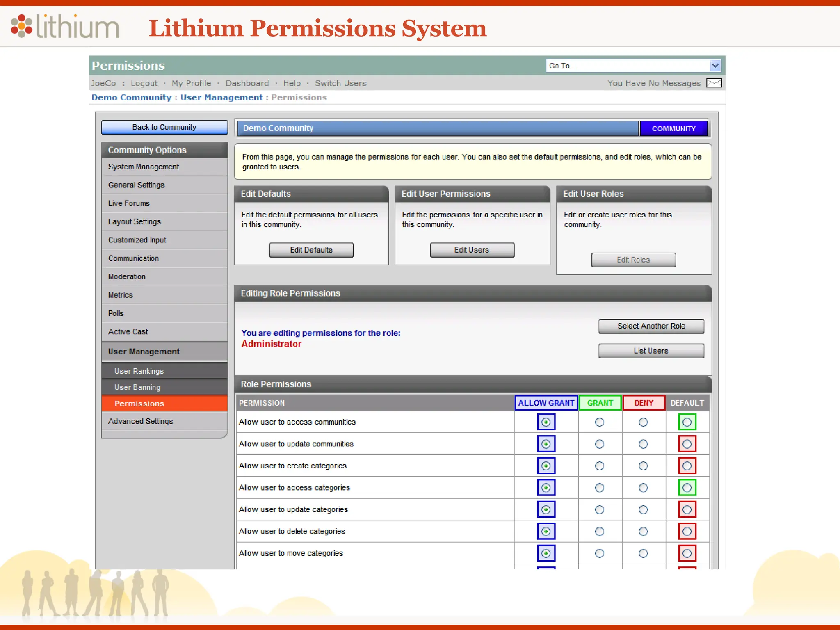Open General Settings in sidebar
This screenshot has width=840, height=630.
click(164, 185)
